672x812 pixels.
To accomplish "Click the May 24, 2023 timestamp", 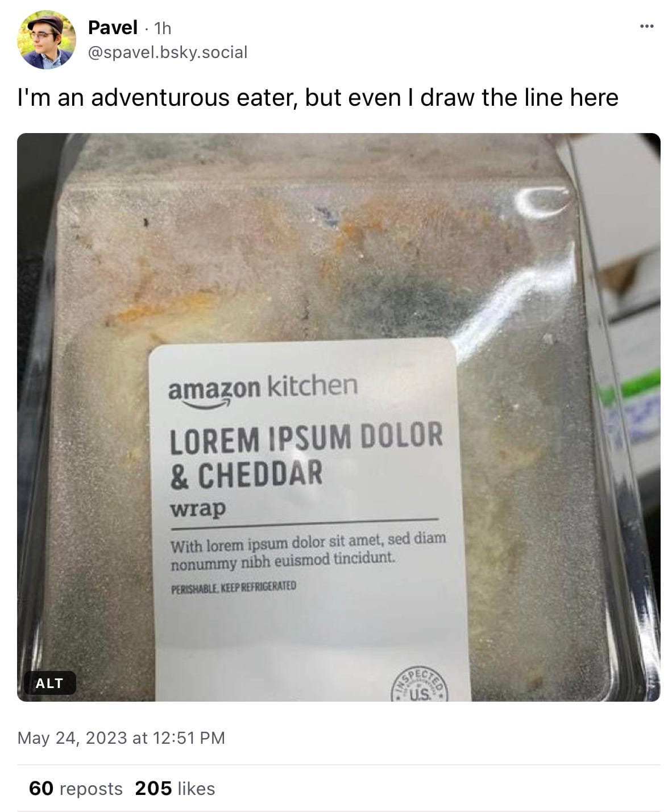I will [121, 738].
